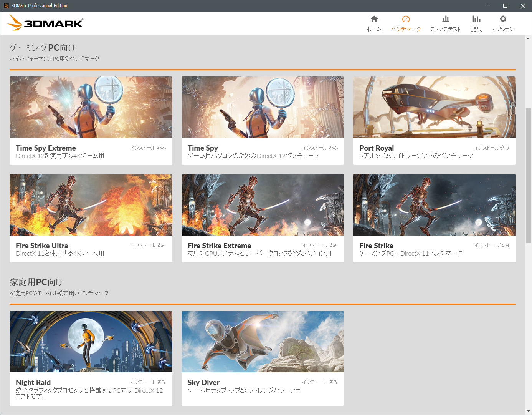Viewport: 532px width, 415px height.
Task: Click the Port Royal title text
Action: 377,148
